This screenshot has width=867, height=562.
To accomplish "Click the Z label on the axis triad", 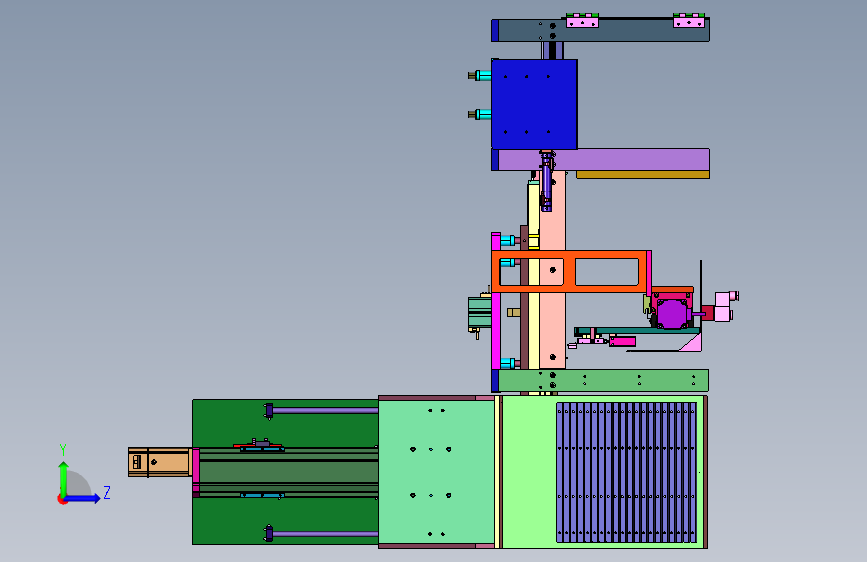I will pyautogui.click(x=107, y=492).
